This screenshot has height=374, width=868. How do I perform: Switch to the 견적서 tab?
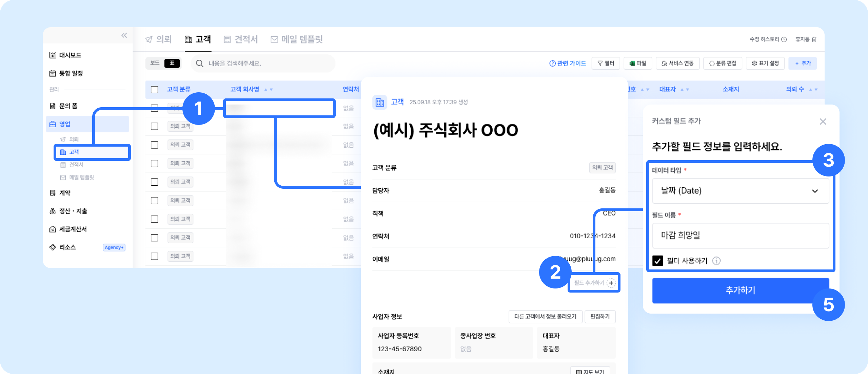tap(241, 39)
